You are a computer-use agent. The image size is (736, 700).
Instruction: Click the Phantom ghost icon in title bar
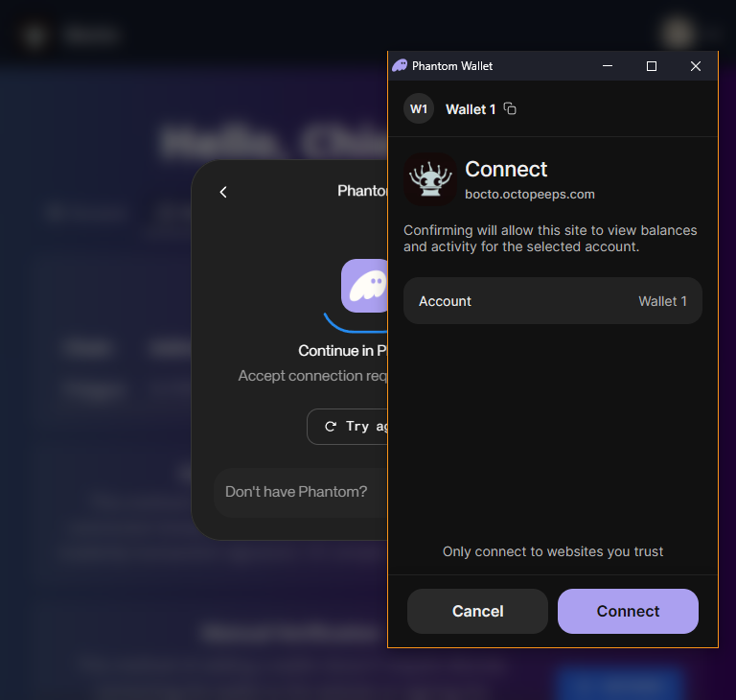pos(400,66)
